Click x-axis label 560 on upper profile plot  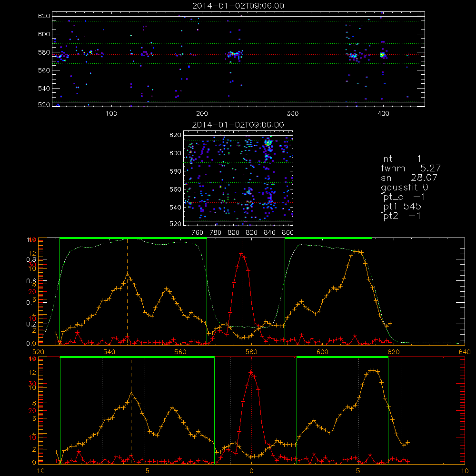click(180, 352)
